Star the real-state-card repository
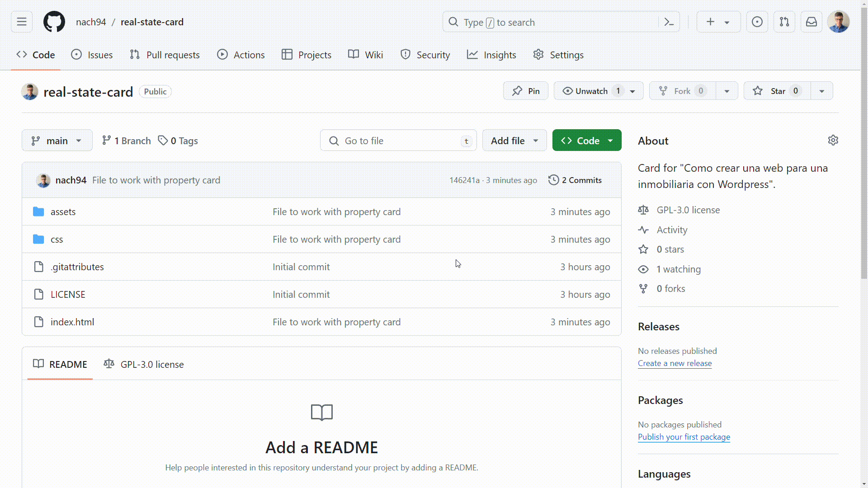 [x=778, y=91]
